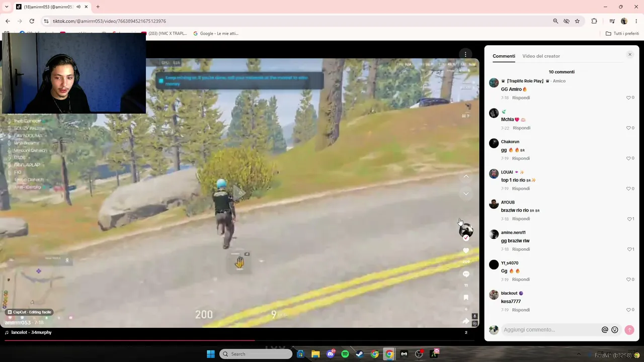Open Google - Le mie atti... bookmark
Viewport: 644px width, 362px height.
point(216,34)
